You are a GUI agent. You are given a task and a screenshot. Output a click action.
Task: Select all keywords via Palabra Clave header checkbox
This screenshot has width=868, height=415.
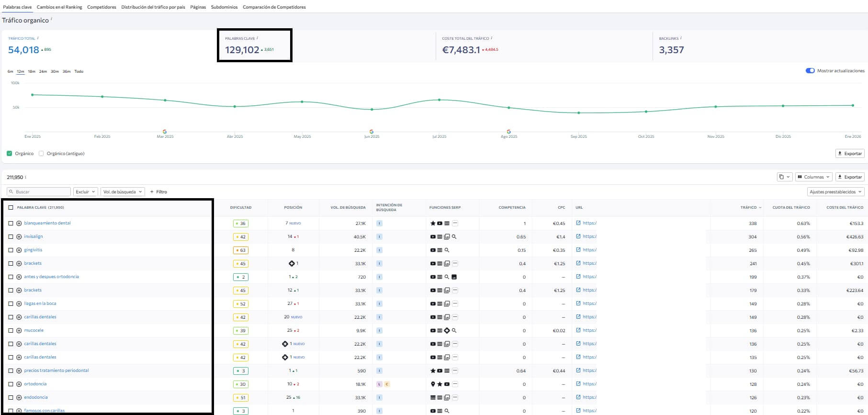(11, 208)
